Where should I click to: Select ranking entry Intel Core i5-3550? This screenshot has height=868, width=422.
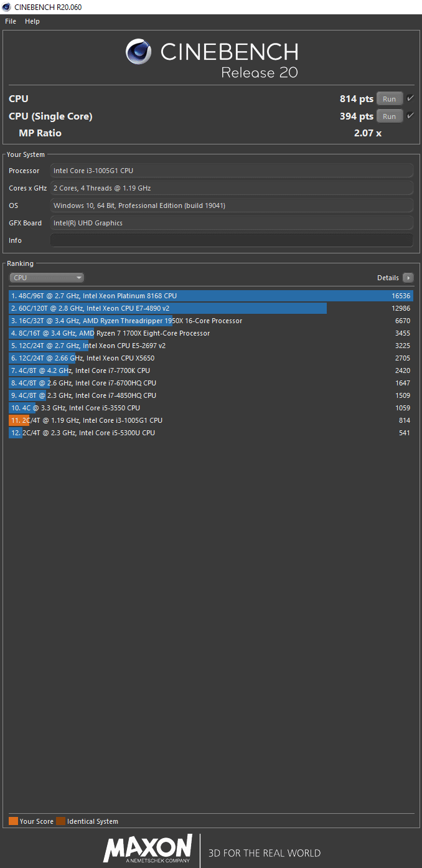211,408
